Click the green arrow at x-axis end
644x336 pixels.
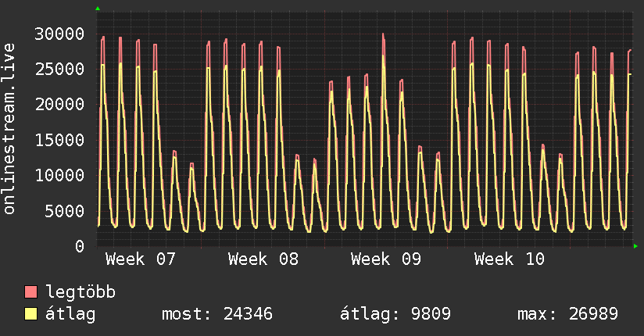(x=635, y=246)
